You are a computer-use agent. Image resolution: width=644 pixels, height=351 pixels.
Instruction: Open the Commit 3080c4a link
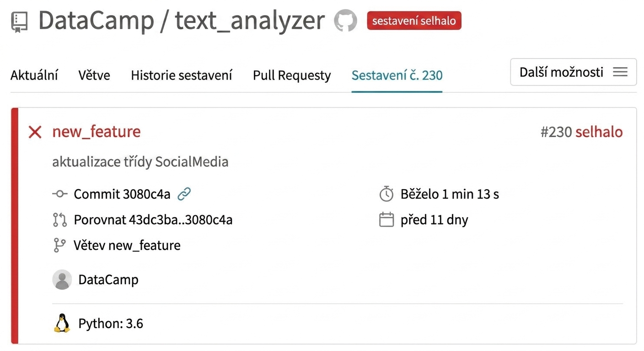click(122, 194)
